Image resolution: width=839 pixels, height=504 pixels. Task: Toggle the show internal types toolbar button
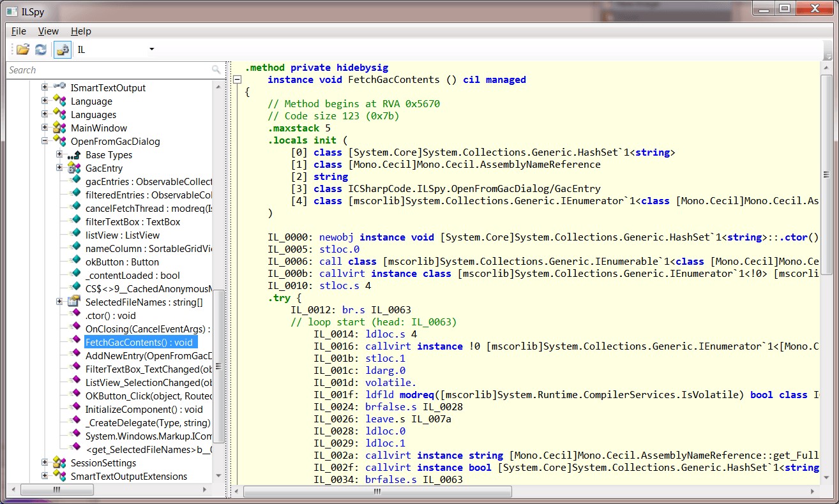pos(62,49)
